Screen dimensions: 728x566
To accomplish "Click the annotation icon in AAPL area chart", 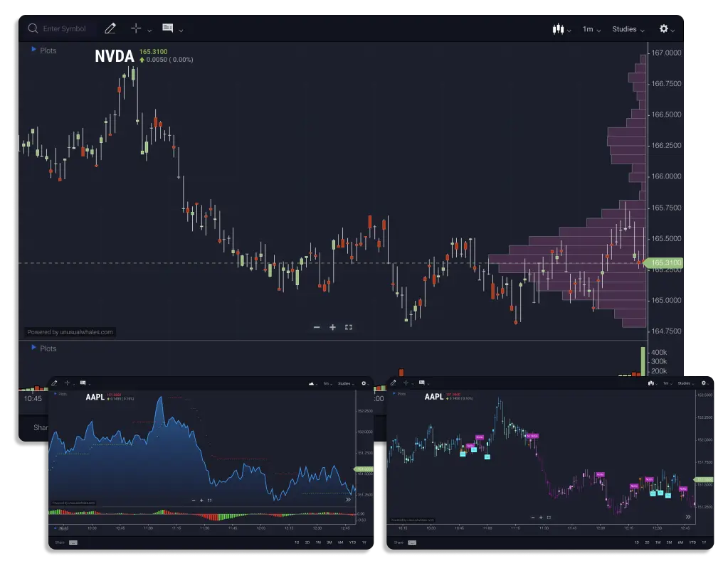I will [x=83, y=383].
